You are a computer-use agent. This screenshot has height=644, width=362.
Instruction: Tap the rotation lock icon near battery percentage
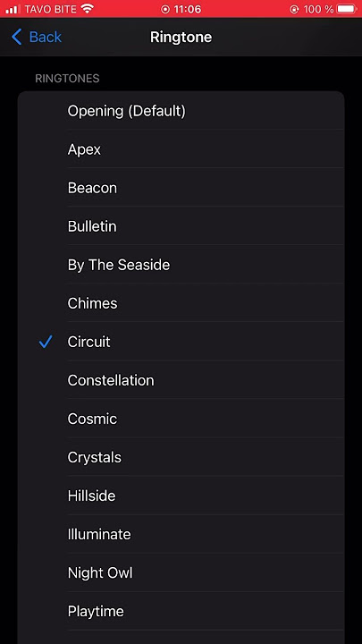click(x=294, y=9)
